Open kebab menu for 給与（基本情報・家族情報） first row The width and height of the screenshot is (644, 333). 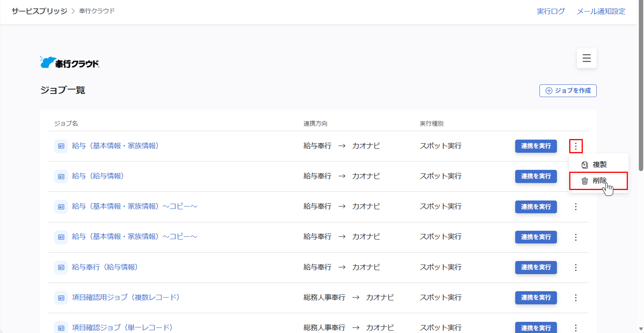tap(576, 146)
